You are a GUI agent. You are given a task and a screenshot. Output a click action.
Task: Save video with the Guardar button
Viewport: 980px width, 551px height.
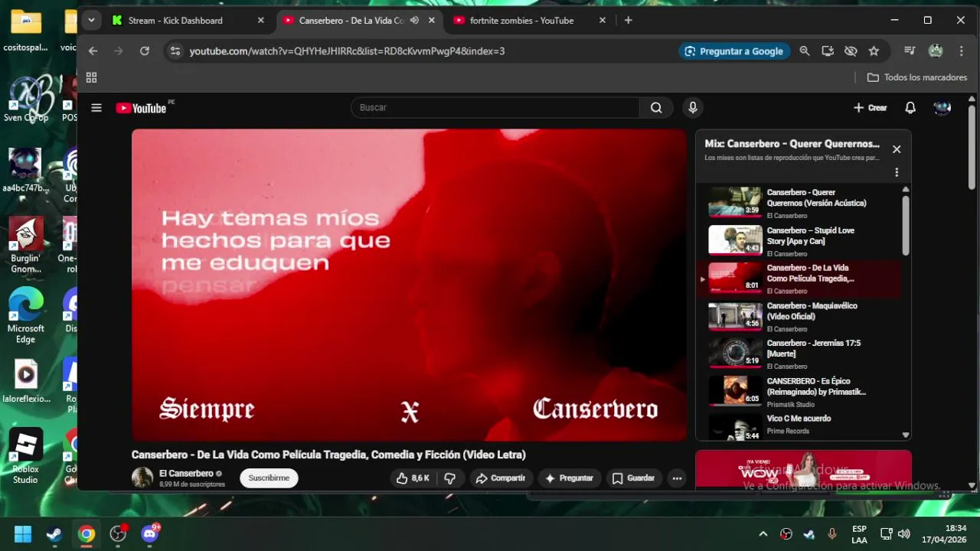[x=633, y=478]
